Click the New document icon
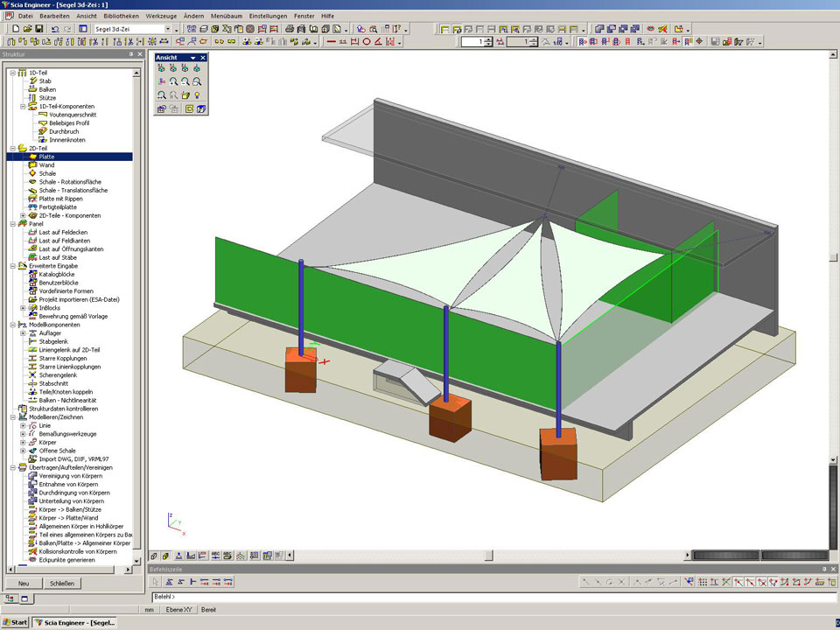 point(15,29)
